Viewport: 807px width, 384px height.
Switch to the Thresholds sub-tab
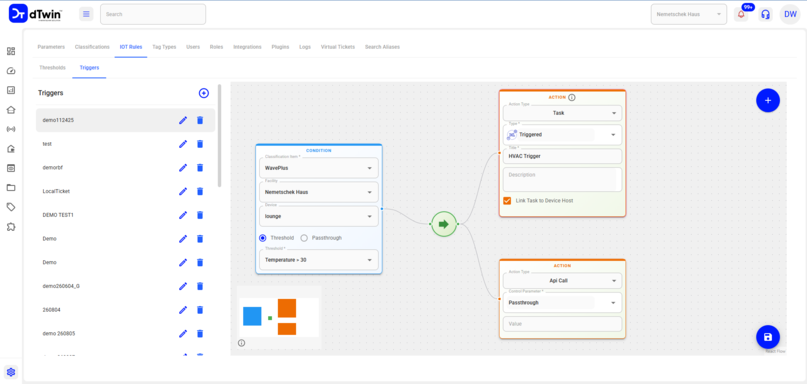tap(52, 67)
